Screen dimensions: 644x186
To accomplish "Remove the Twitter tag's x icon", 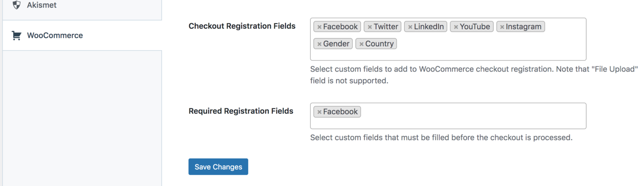I will [370, 27].
